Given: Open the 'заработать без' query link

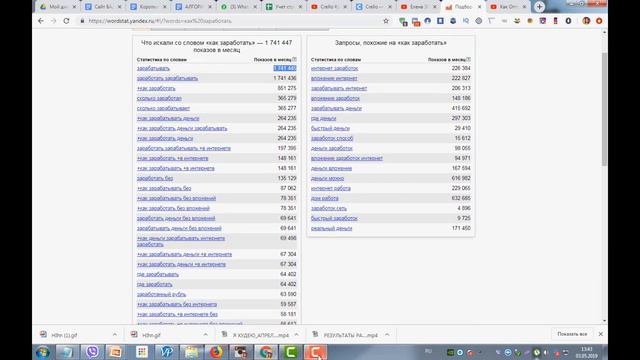Looking at the screenshot, I should pos(155,178).
